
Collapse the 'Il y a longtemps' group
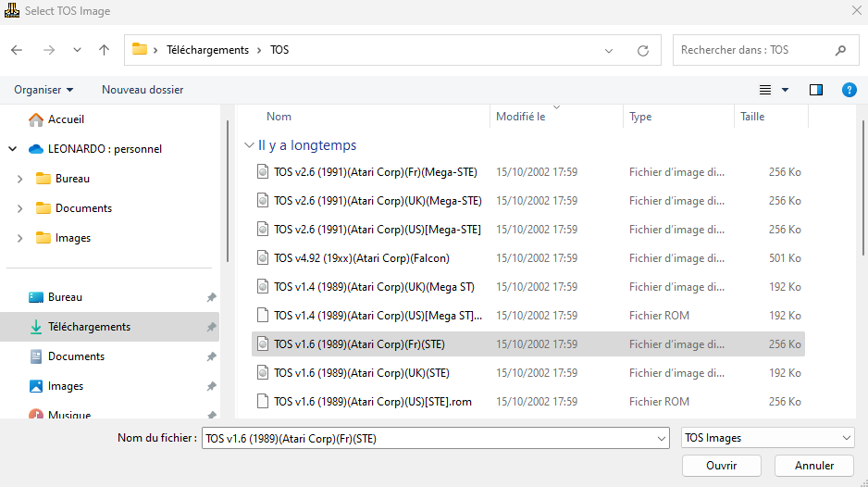coord(249,145)
